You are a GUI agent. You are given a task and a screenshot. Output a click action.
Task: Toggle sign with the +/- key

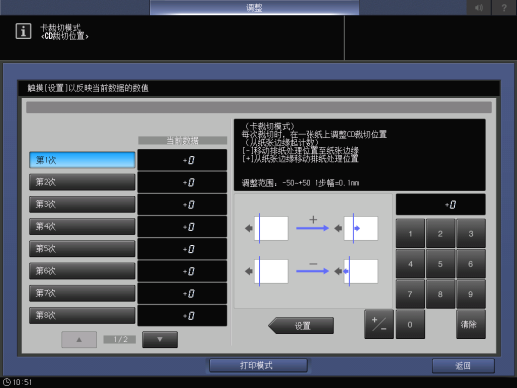click(x=379, y=324)
